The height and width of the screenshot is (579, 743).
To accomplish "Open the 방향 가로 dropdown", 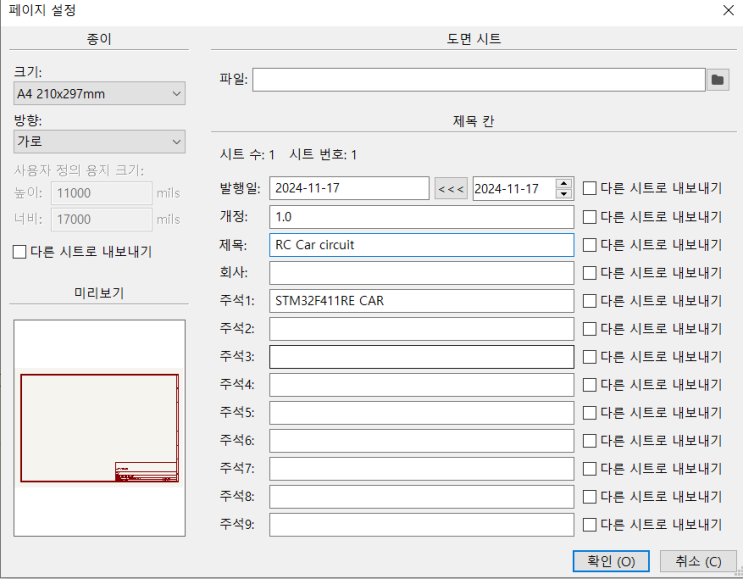I will coord(100,141).
